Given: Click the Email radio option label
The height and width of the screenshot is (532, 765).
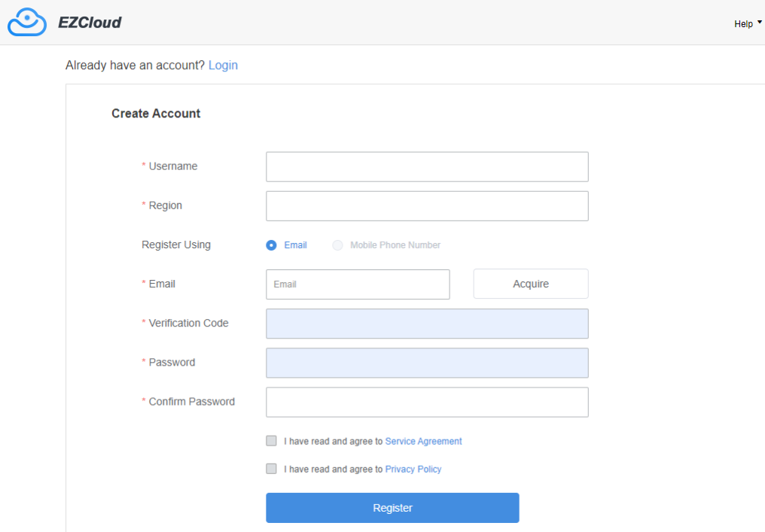Looking at the screenshot, I should pyautogui.click(x=295, y=245).
